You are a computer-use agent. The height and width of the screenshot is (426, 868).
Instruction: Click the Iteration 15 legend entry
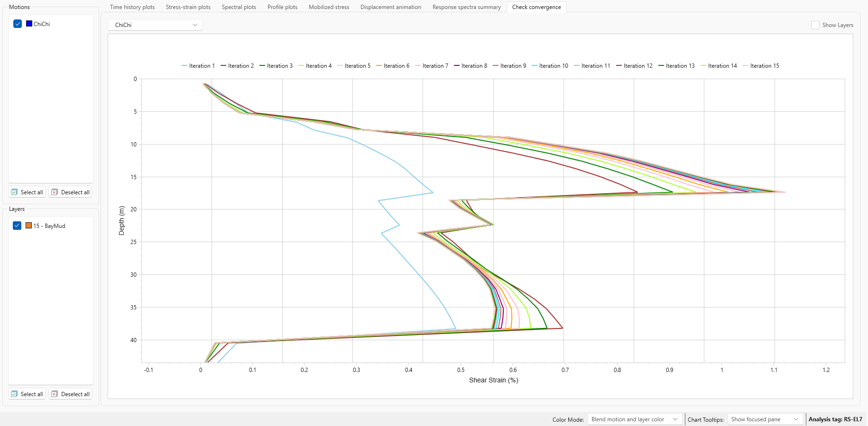[761, 66]
